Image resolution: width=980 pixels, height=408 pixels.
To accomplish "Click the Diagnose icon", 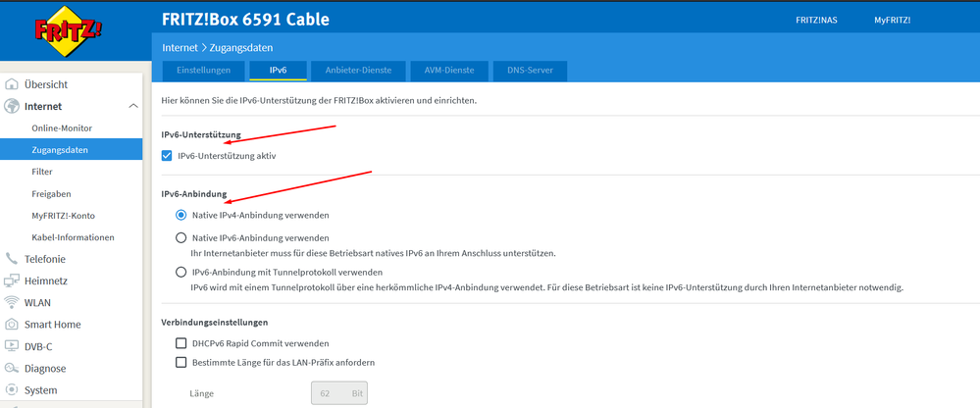I will 12,368.
